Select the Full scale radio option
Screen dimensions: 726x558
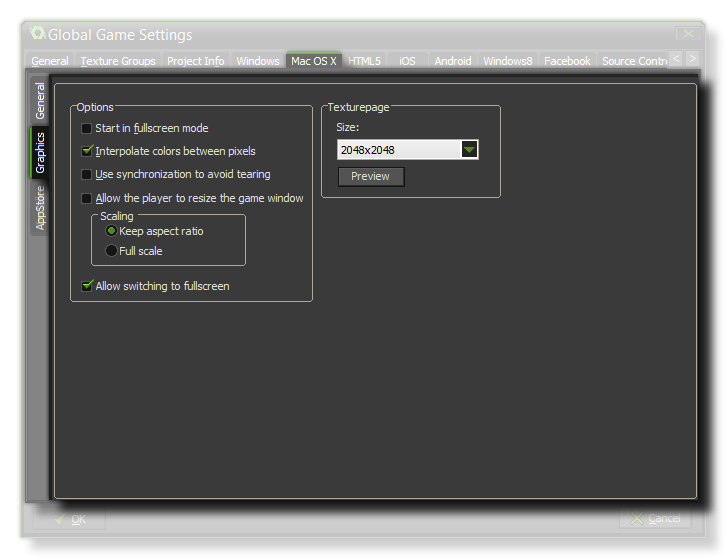point(111,251)
